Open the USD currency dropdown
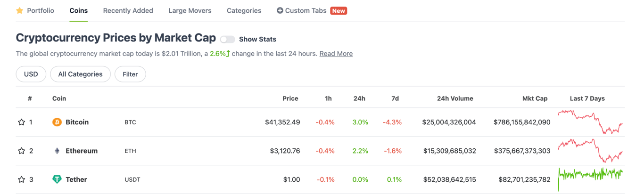644x194 pixels. [x=31, y=74]
